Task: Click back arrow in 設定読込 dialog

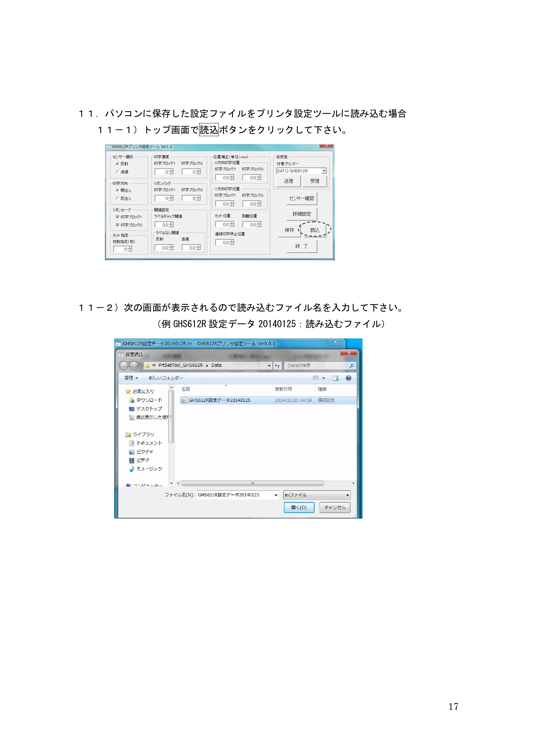Action: [x=124, y=365]
